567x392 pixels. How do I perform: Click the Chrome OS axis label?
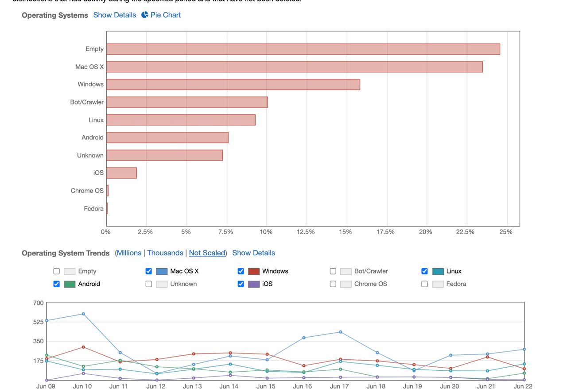pyautogui.click(x=87, y=191)
